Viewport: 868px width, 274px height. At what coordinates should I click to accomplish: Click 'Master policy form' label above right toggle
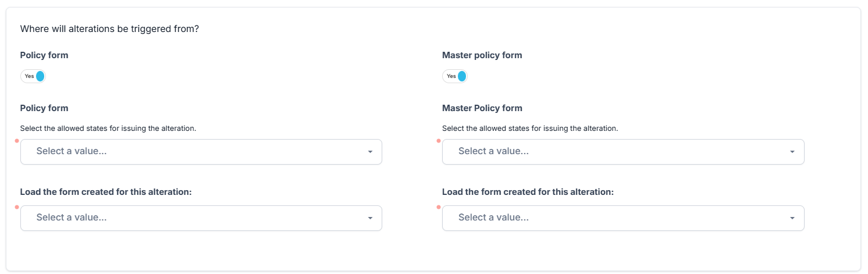click(x=482, y=55)
